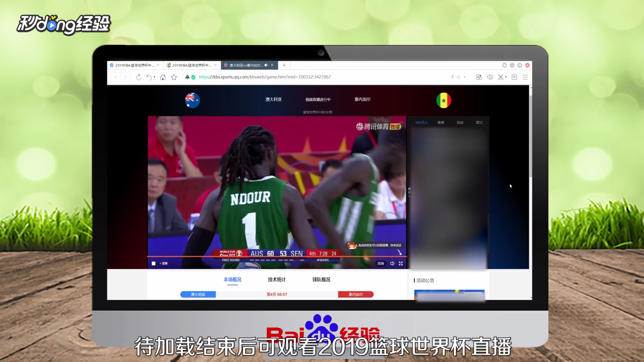Open 球队概况 tab
Image resolution: width=644 pixels, height=362 pixels.
(321, 280)
